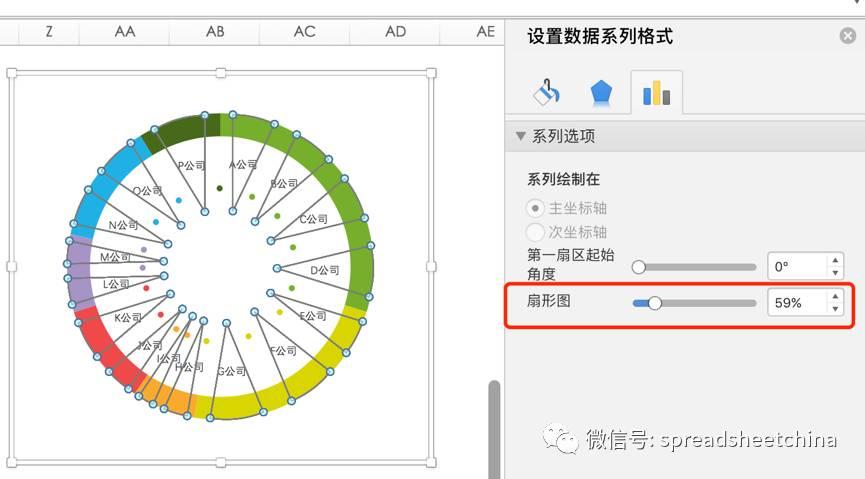Click the 59% input field

tap(797, 303)
